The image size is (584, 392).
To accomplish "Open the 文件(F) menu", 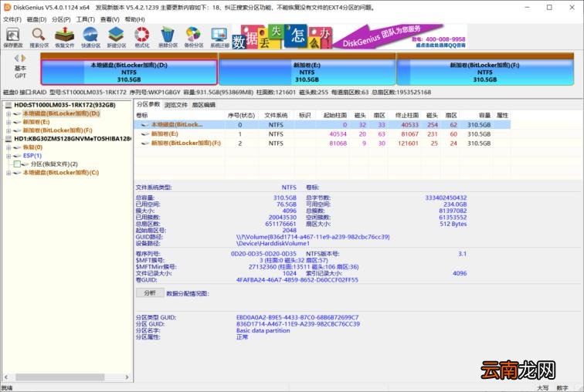I will (12, 19).
